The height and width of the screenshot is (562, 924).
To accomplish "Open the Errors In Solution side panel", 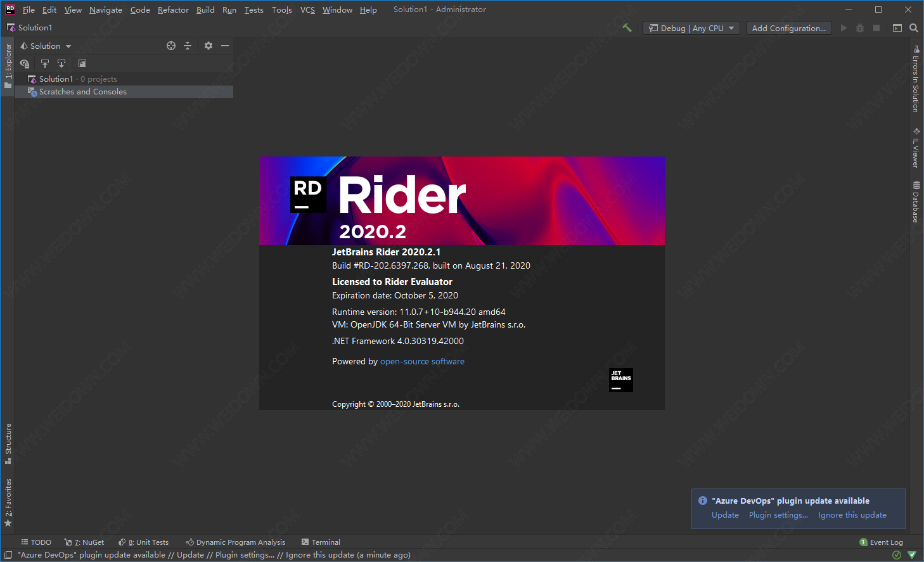I will coord(916,79).
